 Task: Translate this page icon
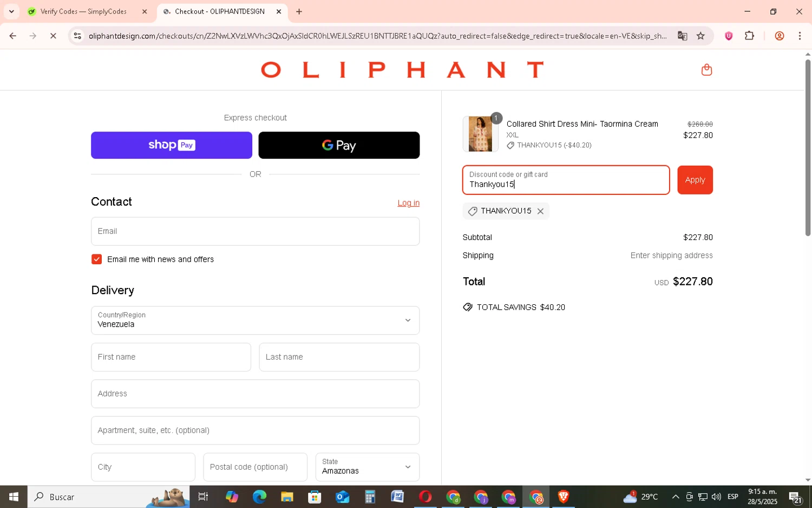coord(682,36)
